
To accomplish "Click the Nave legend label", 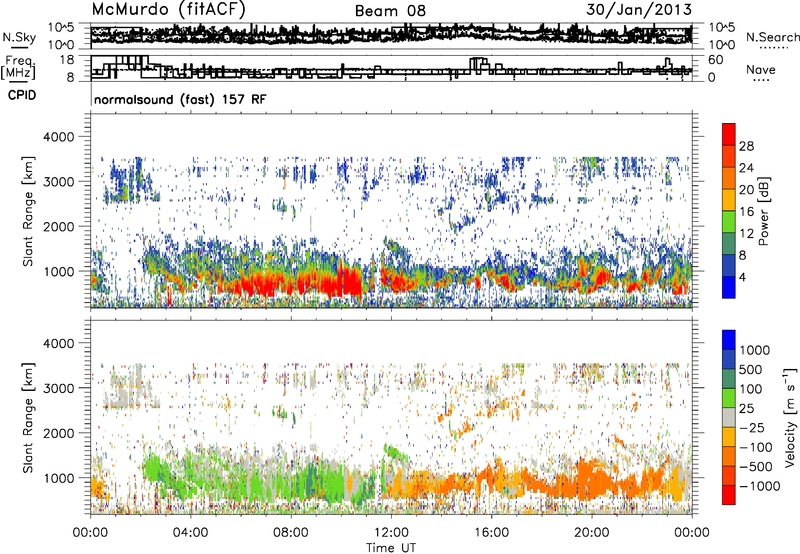I will coord(761,69).
